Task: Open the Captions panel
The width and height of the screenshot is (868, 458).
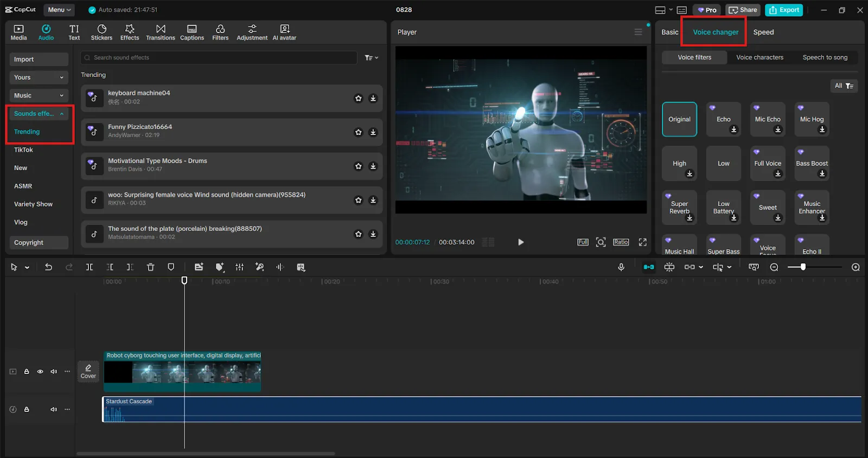Action: point(192,33)
